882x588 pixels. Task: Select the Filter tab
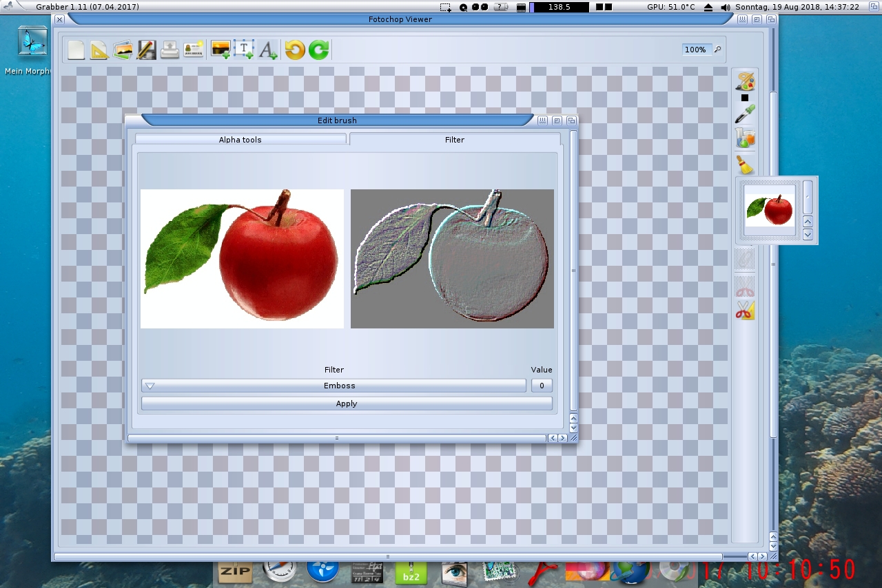pyautogui.click(x=455, y=140)
